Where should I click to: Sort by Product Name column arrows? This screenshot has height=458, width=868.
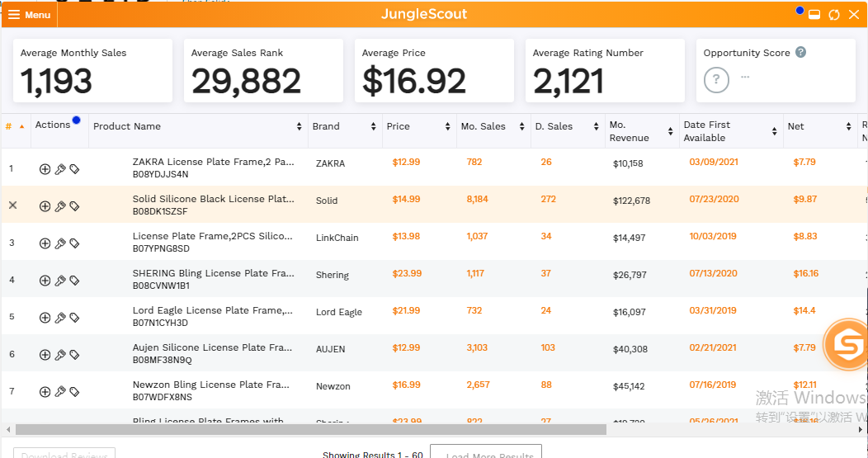[299, 126]
